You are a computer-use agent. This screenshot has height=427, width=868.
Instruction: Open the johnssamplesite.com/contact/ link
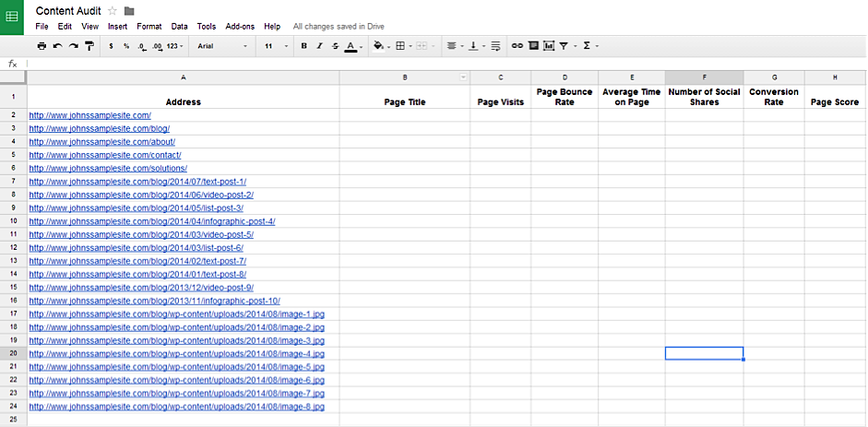tap(104, 155)
